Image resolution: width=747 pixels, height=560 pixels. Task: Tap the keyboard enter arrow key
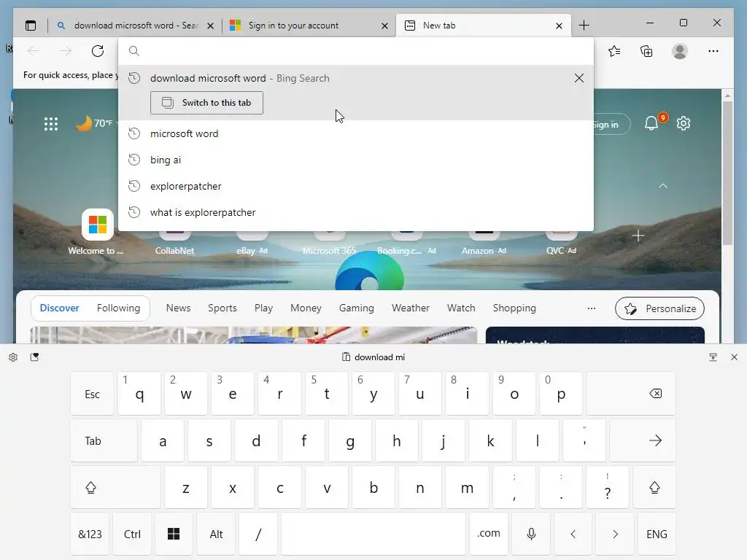[x=642, y=441]
